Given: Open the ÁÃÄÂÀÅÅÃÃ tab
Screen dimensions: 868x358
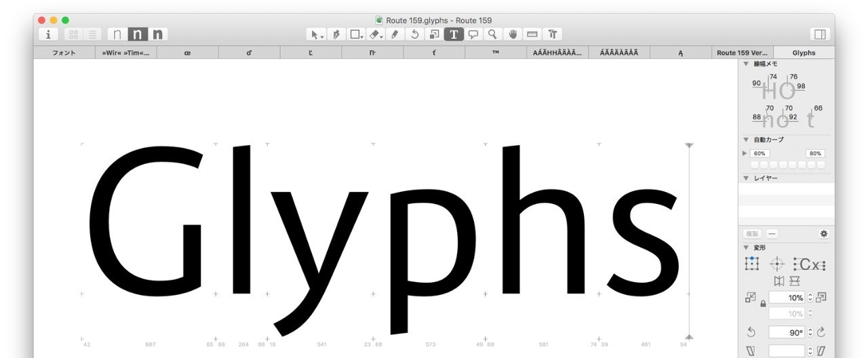Looking at the screenshot, I should click(619, 52).
